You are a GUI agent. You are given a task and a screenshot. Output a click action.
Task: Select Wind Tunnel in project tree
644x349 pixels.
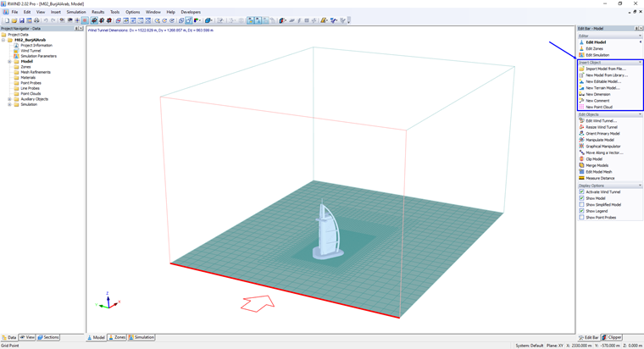click(31, 51)
